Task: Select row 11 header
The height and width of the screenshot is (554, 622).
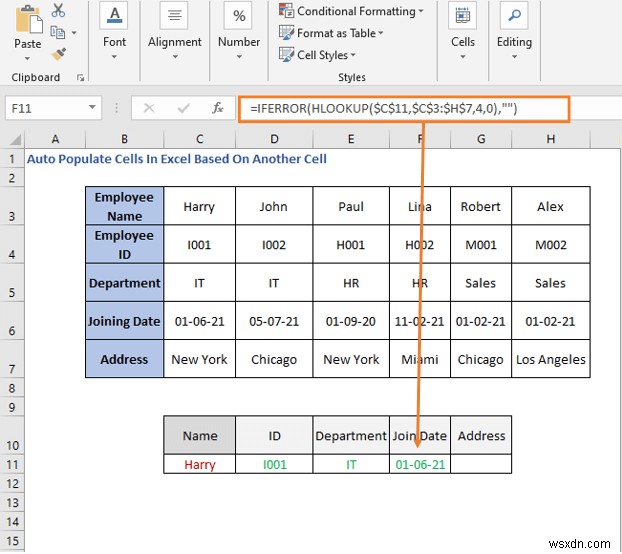Action: click(12, 464)
